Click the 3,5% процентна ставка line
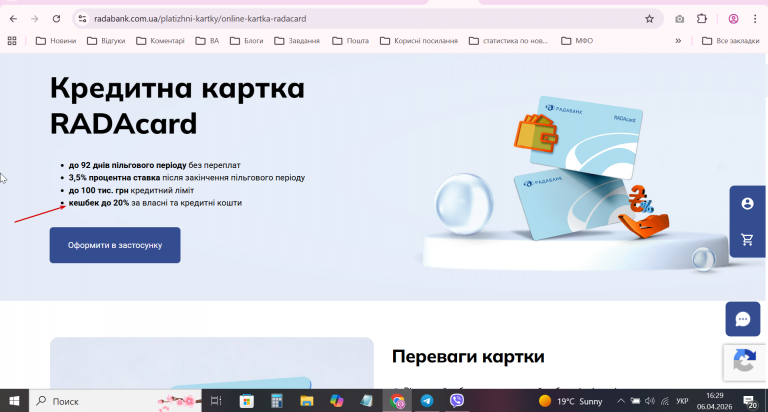This screenshot has width=768, height=412. point(187,177)
